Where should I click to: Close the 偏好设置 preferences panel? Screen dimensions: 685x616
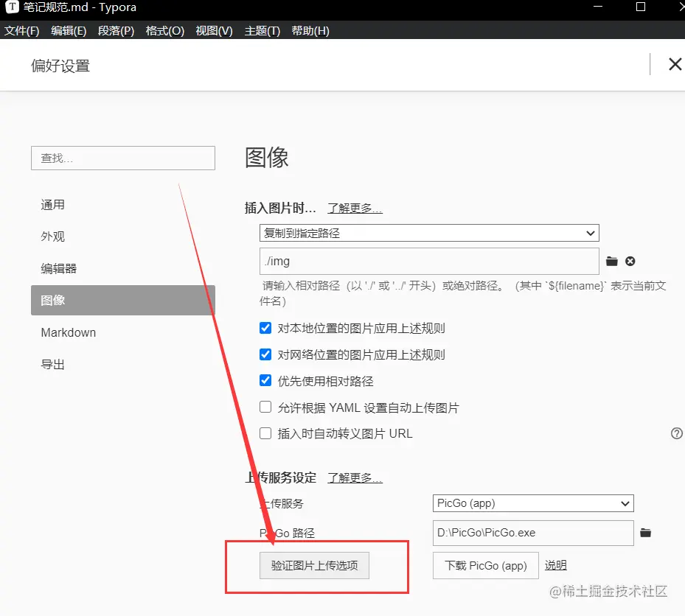click(x=675, y=64)
